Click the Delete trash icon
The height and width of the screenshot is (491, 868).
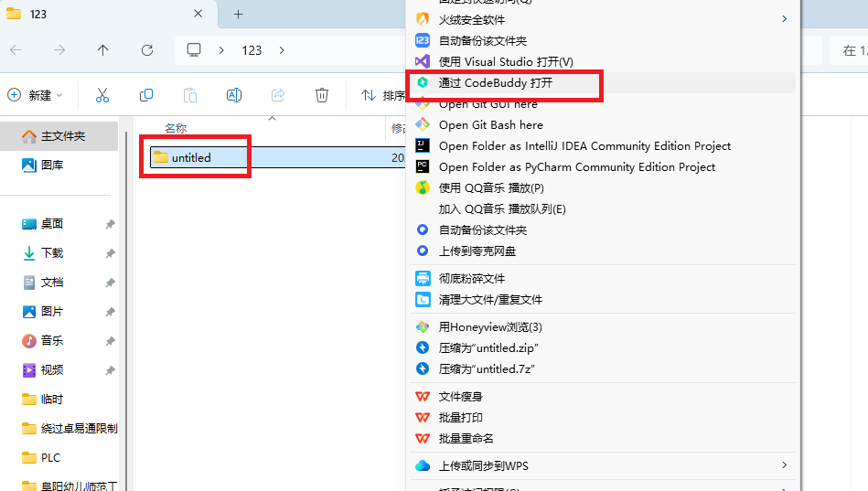(322, 95)
